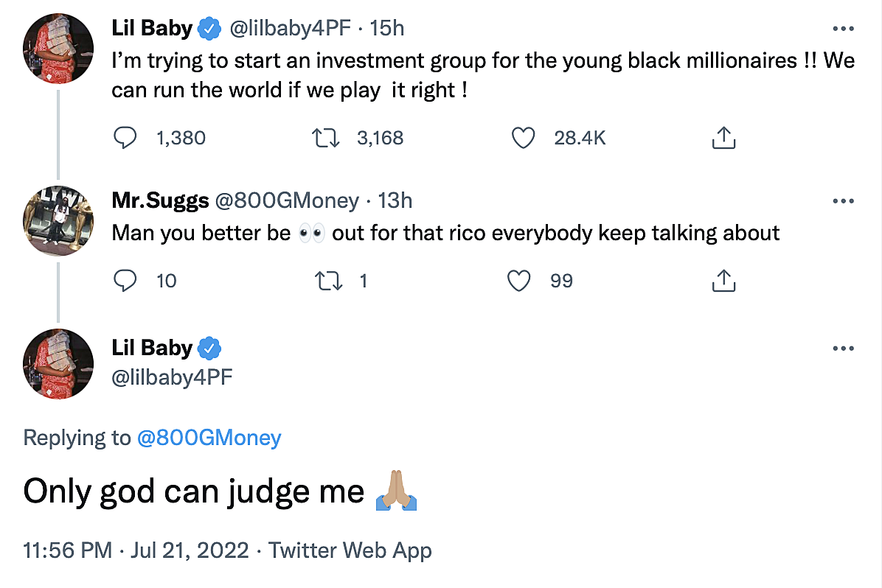
Task: Open the Mr.Suggs display name link
Action: point(160,200)
